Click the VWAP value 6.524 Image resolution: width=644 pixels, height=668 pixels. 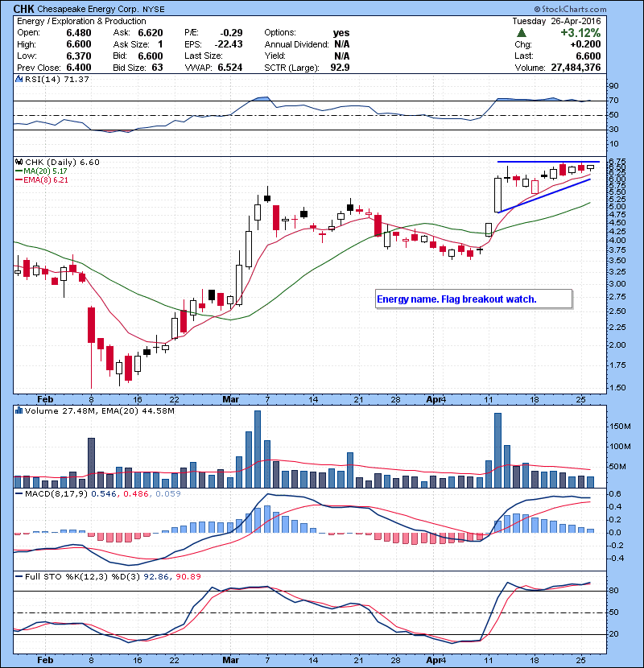click(x=230, y=68)
